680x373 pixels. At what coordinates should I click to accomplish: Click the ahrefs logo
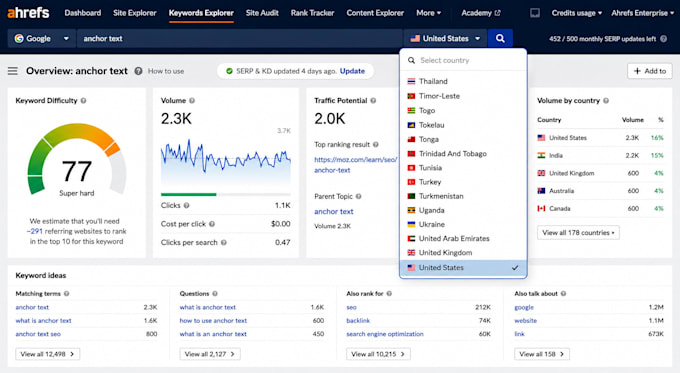coord(28,13)
